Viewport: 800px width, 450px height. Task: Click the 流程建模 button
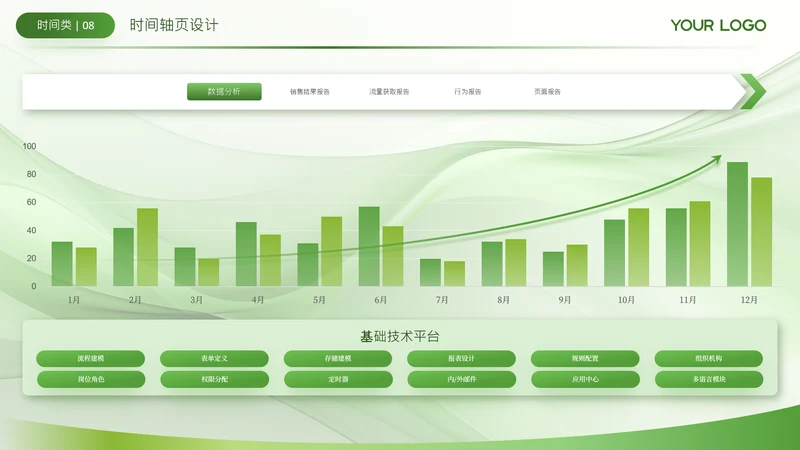pos(91,358)
